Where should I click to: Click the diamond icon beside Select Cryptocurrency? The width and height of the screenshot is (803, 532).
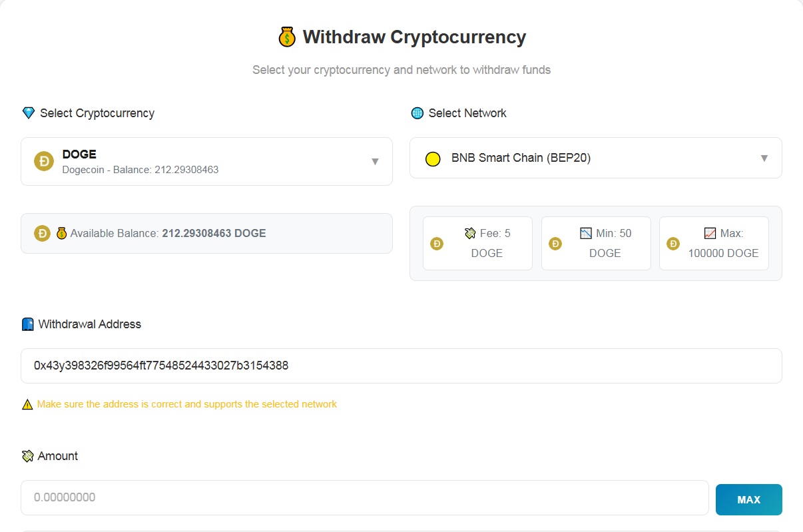(x=28, y=113)
